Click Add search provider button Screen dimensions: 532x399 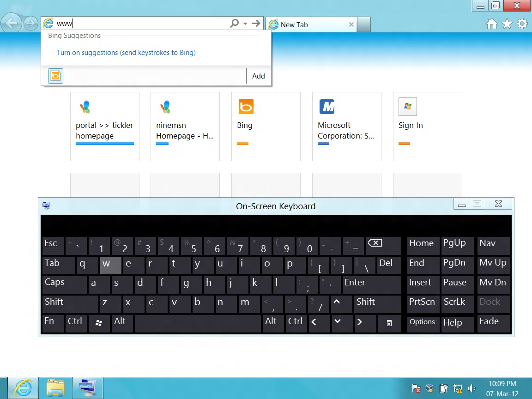pyautogui.click(x=259, y=76)
